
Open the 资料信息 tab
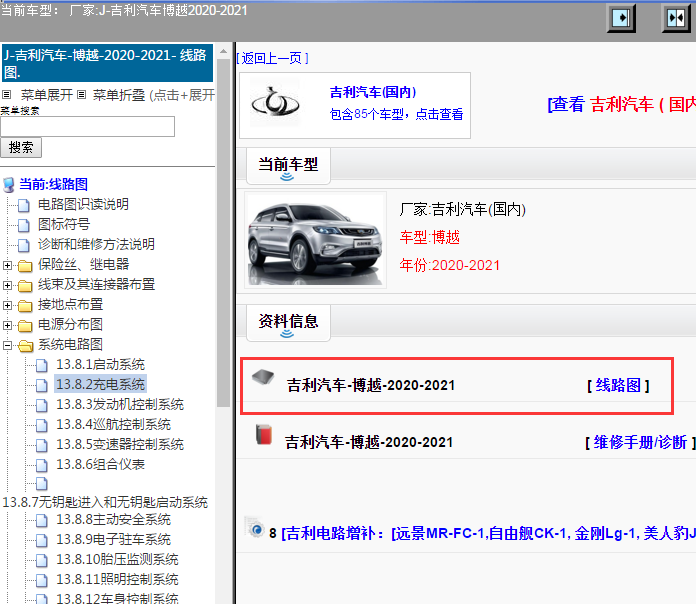(288, 323)
